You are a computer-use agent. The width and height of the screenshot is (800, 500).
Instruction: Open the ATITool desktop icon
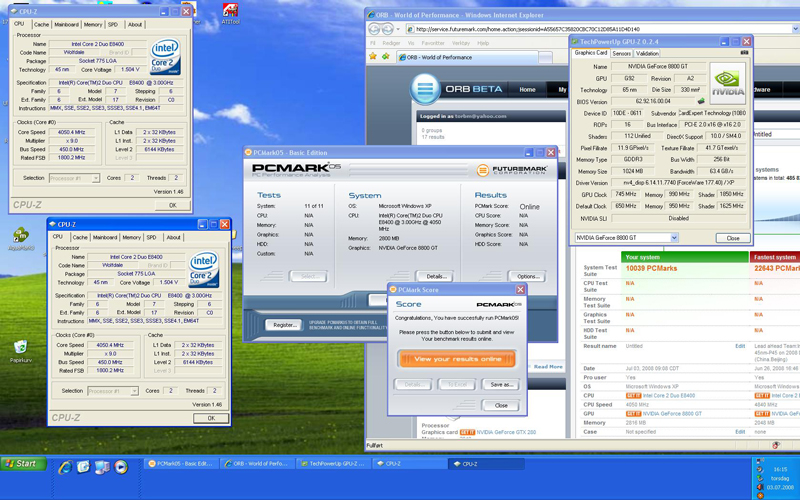click(230, 13)
